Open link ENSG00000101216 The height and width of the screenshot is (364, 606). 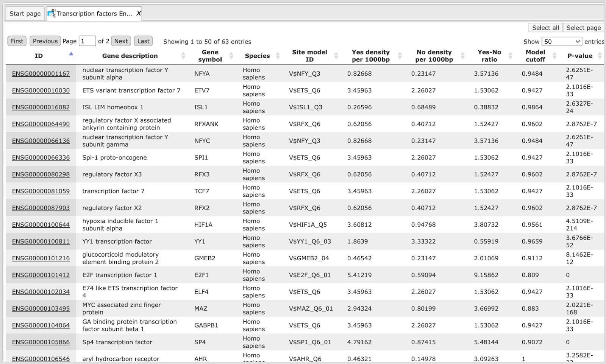pos(41,258)
